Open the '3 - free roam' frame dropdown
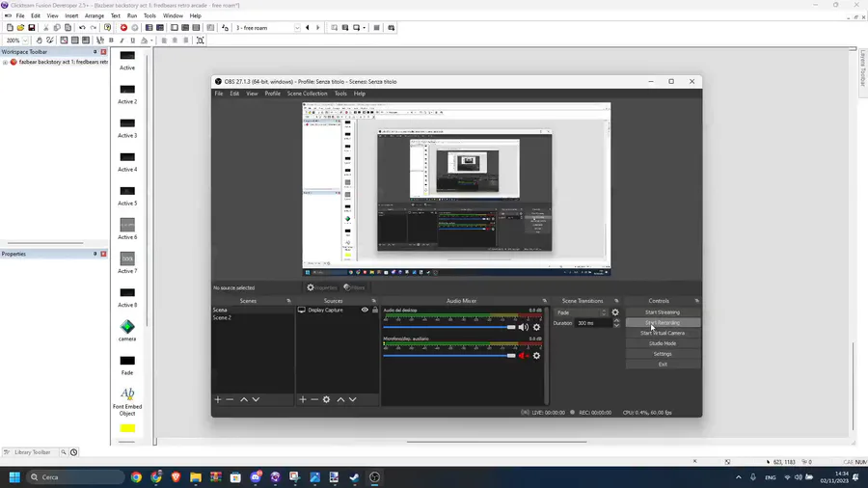868x488 pixels. 297,28
